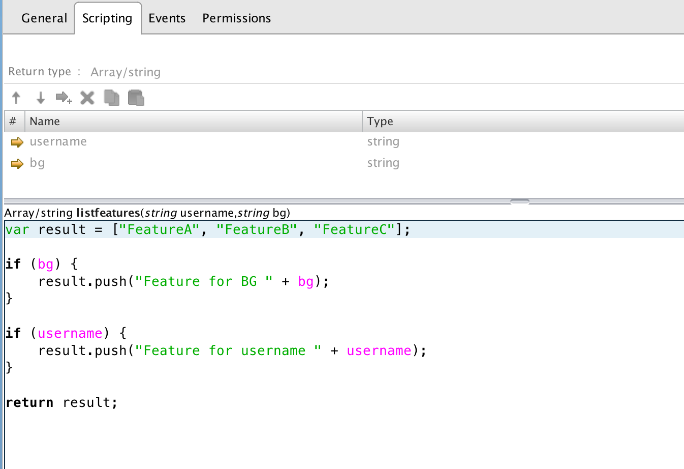The image size is (684, 469).
Task: Click the paste parameter icon
Action: point(136,98)
